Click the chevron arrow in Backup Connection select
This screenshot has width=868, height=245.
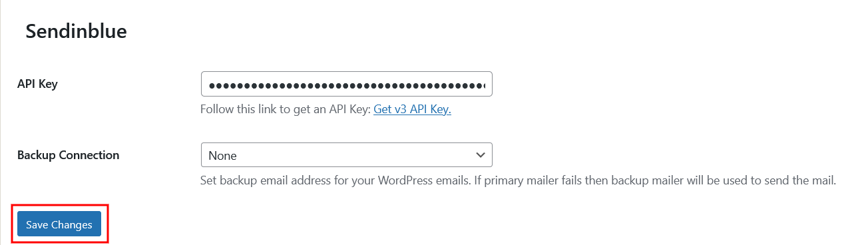[481, 155]
